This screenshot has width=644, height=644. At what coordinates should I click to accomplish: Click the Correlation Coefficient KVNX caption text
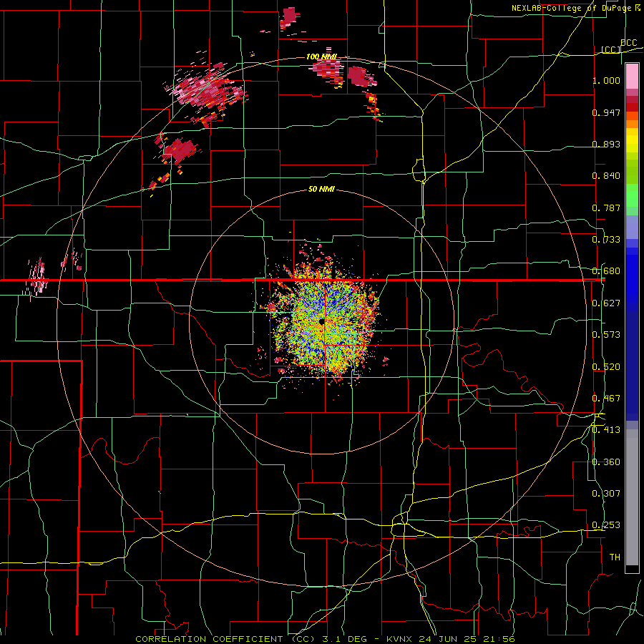pos(325,639)
